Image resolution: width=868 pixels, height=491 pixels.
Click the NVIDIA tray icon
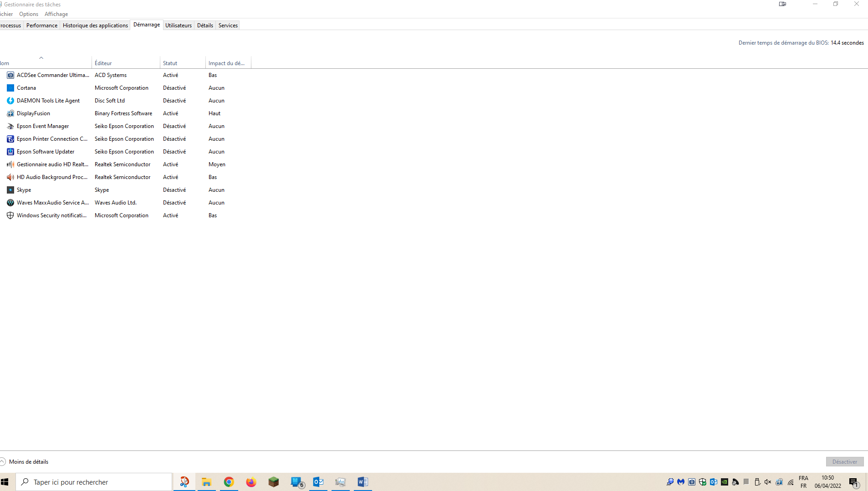(725, 482)
